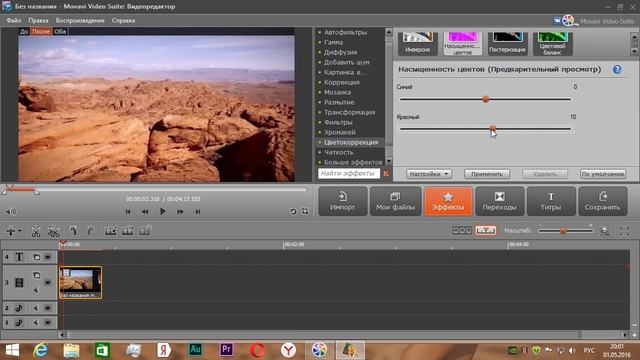Select the После preview tab

[x=41, y=31]
